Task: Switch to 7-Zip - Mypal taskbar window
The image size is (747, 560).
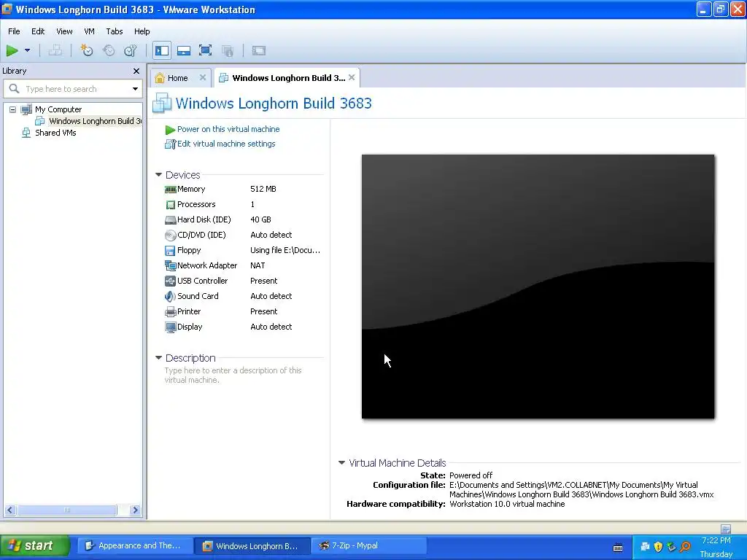Action: (368, 545)
